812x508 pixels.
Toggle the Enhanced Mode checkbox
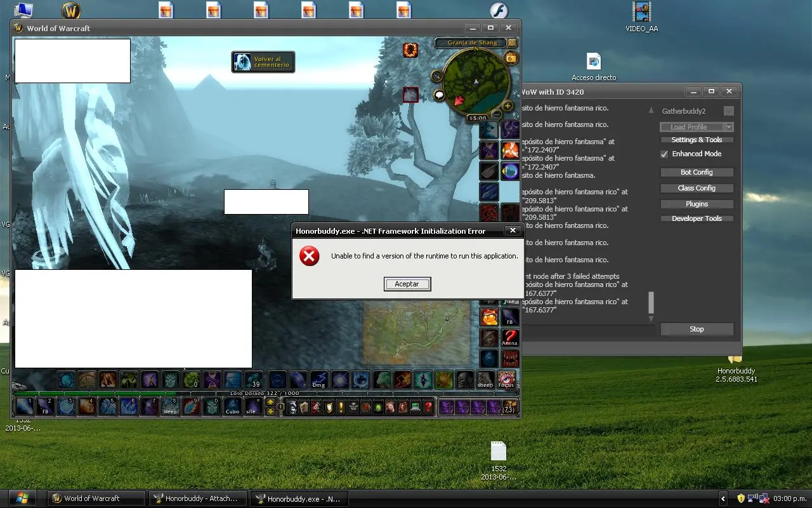(664, 154)
